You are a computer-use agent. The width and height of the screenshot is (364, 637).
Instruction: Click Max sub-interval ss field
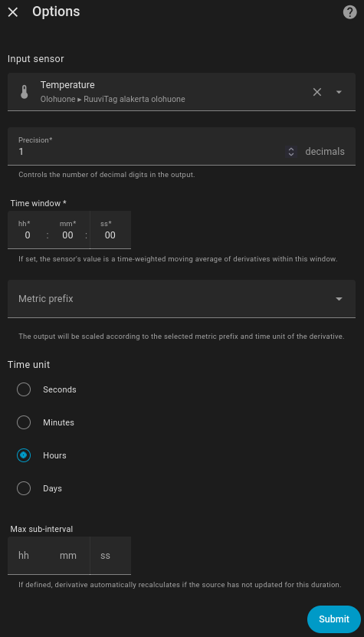[x=110, y=556]
